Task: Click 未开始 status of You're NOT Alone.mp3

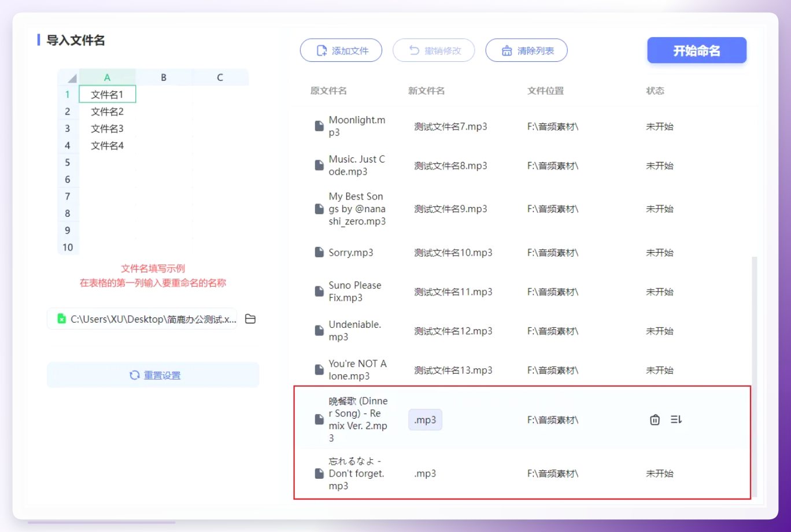Action: click(x=660, y=371)
